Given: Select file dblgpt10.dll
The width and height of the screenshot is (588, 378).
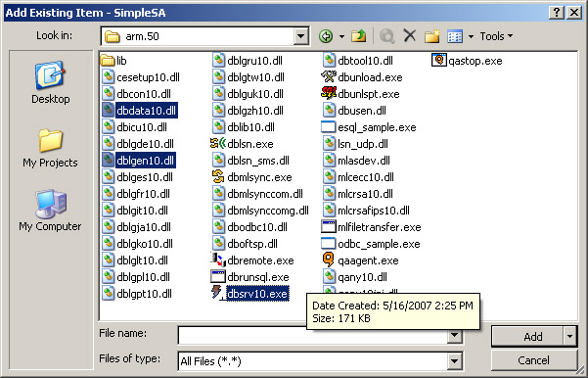Looking at the screenshot, I should [137, 294].
